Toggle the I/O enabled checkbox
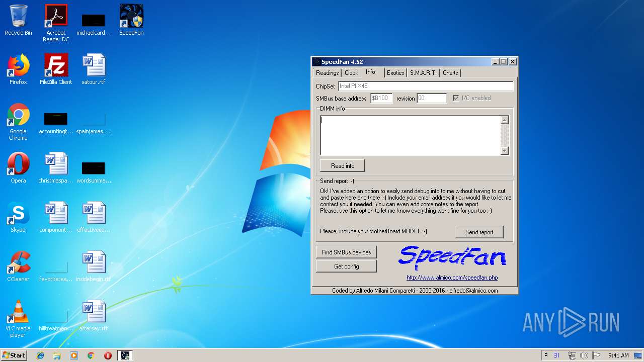The image size is (644, 362). coord(456,98)
